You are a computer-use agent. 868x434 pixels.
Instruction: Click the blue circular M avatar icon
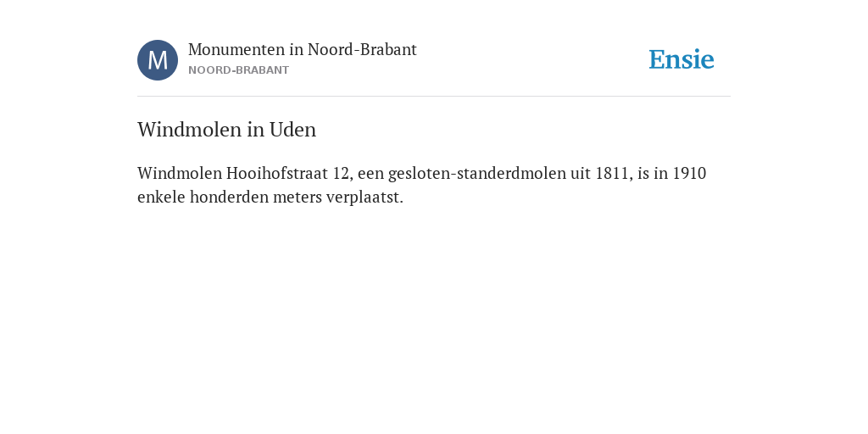point(158,60)
